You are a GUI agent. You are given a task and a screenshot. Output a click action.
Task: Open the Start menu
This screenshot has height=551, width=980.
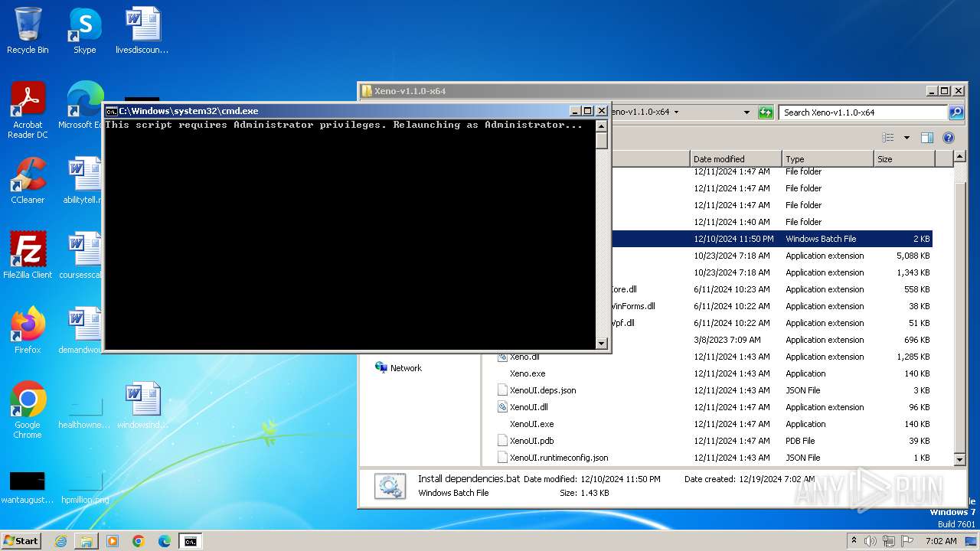click(21, 541)
